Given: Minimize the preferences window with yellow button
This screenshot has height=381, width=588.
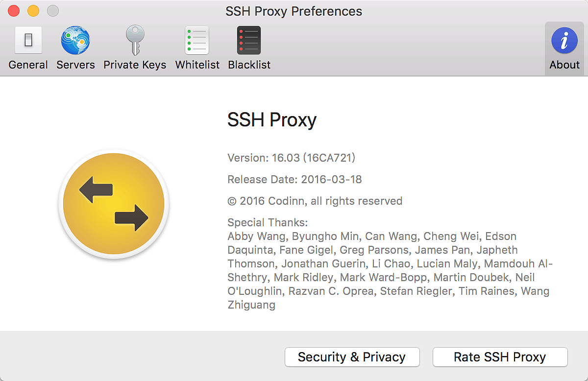Looking at the screenshot, I should tap(33, 11).
